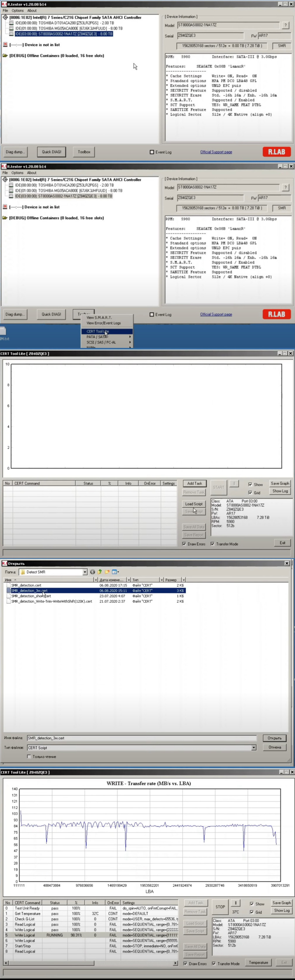Select SMR_detection_short.cert file

pos(31,596)
